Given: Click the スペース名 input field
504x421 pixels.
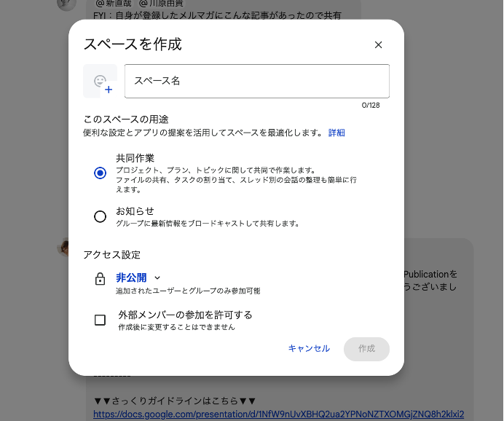Looking at the screenshot, I should pos(257,81).
